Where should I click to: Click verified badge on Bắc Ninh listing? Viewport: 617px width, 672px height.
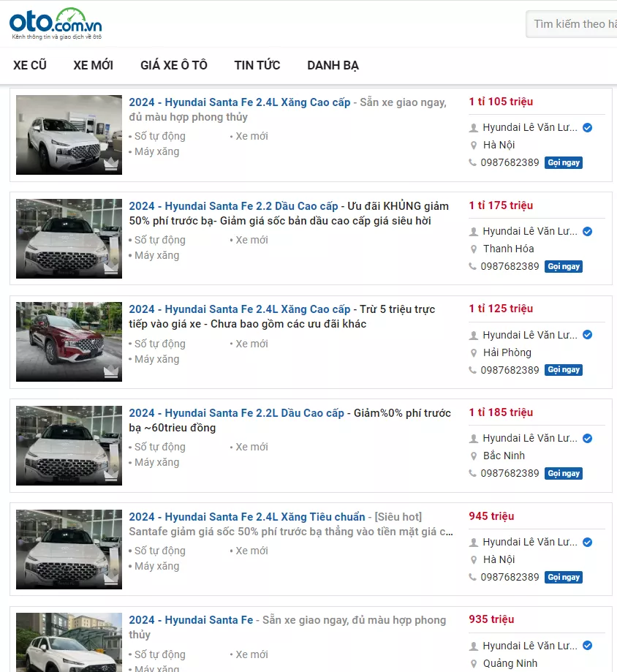tap(588, 438)
